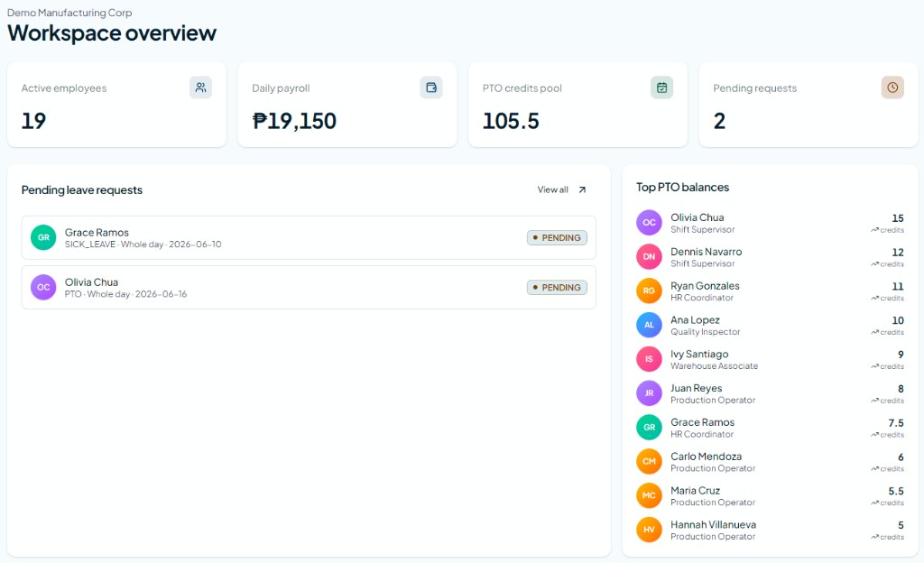Click the DN avatar for Dennis Navarro
Viewport: 924px width, 563px height.
[649, 257]
